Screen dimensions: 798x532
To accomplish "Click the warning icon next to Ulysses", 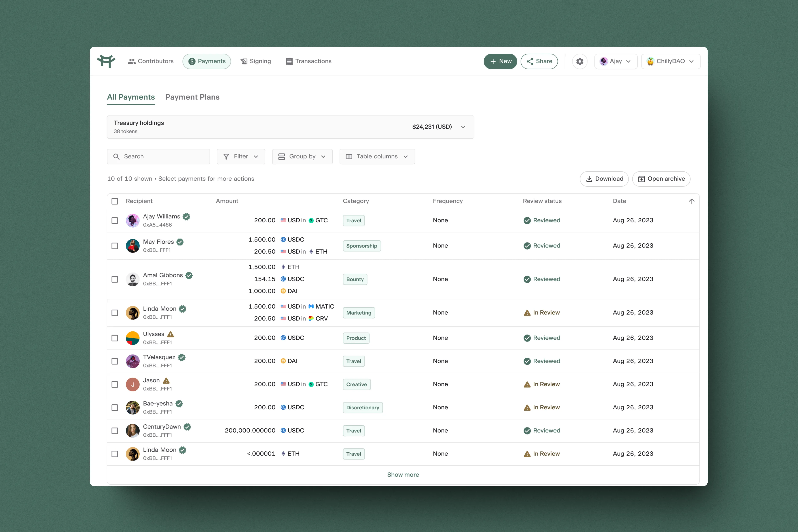I will coord(171,334).
